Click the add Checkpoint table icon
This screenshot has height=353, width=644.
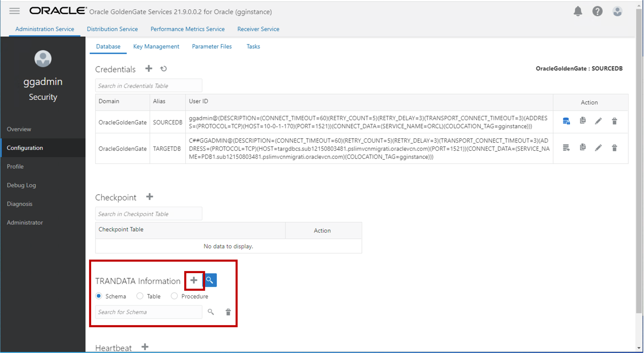[149, 197]
